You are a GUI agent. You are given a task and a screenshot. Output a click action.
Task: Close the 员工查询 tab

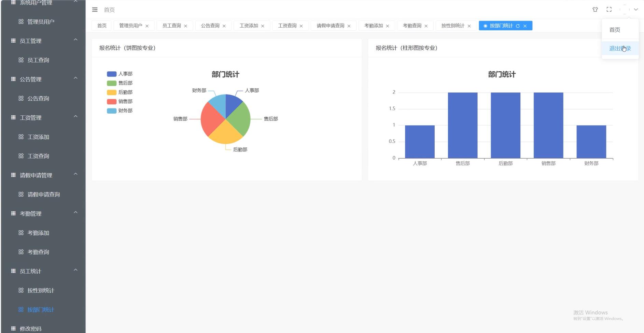186,26
